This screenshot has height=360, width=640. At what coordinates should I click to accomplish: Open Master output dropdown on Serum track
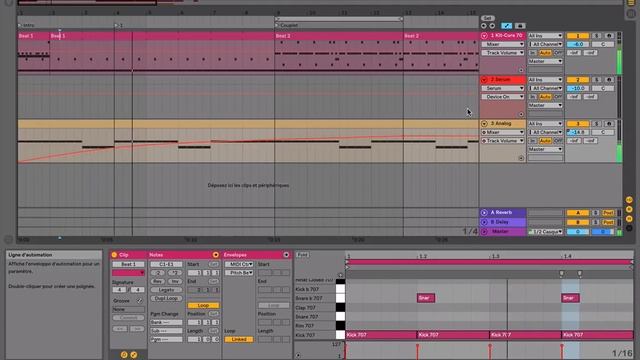click(545, 105)
